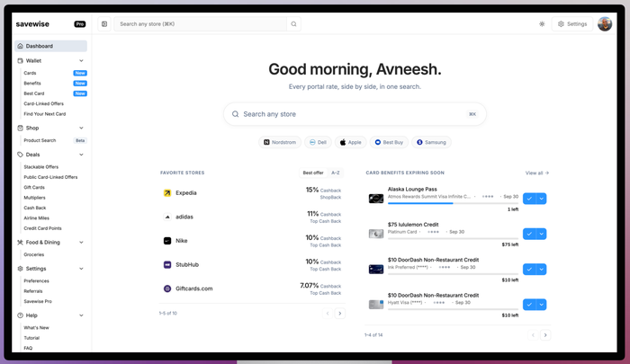Select the Apple store chip

click(350, 142)
